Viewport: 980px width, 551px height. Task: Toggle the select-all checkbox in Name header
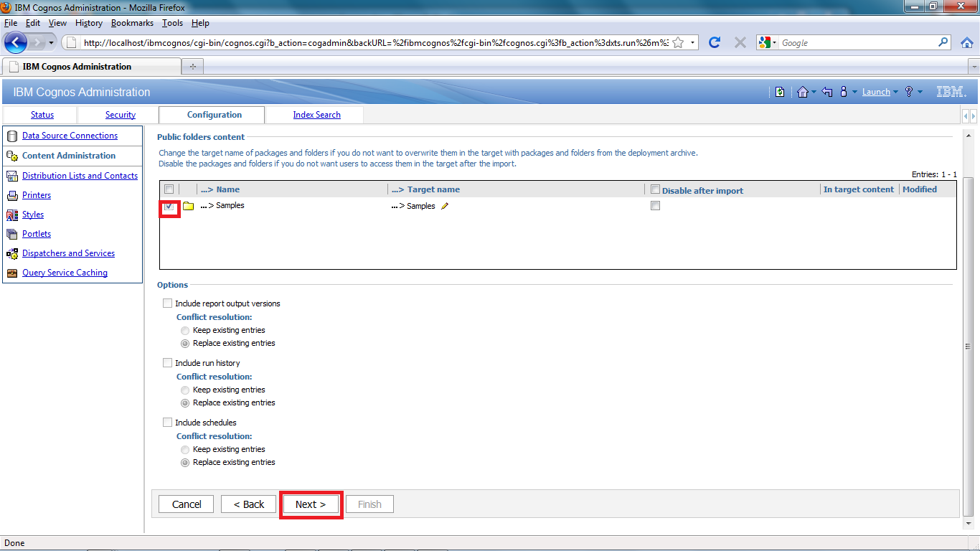(169, 189)
